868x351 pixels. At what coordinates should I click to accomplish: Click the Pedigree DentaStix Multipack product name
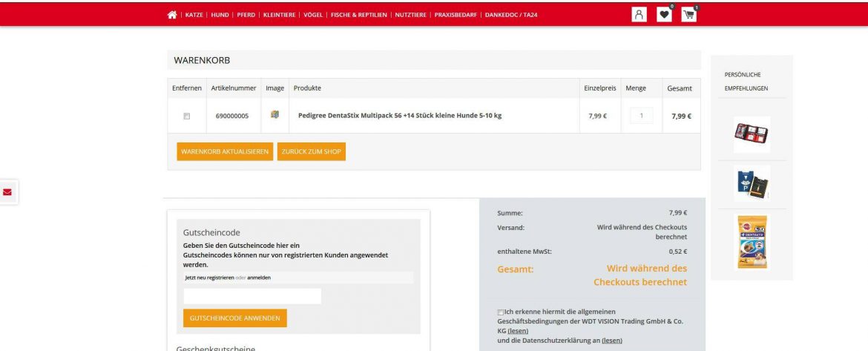click(x=400, y=116)
